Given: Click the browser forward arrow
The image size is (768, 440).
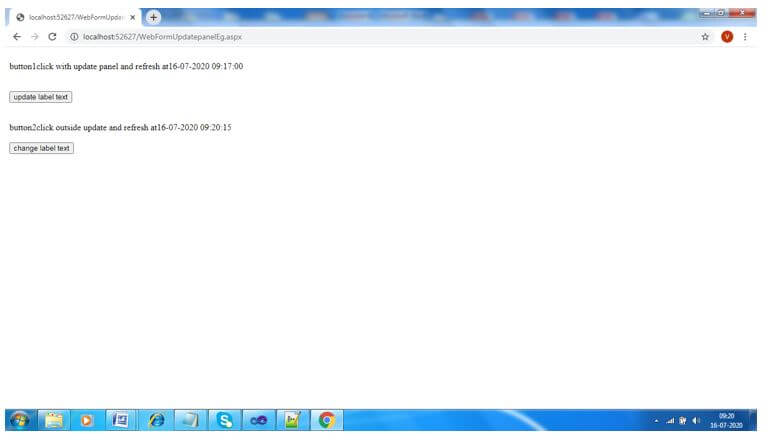Looking at the screenshot, I should click(x=34, y=37).
